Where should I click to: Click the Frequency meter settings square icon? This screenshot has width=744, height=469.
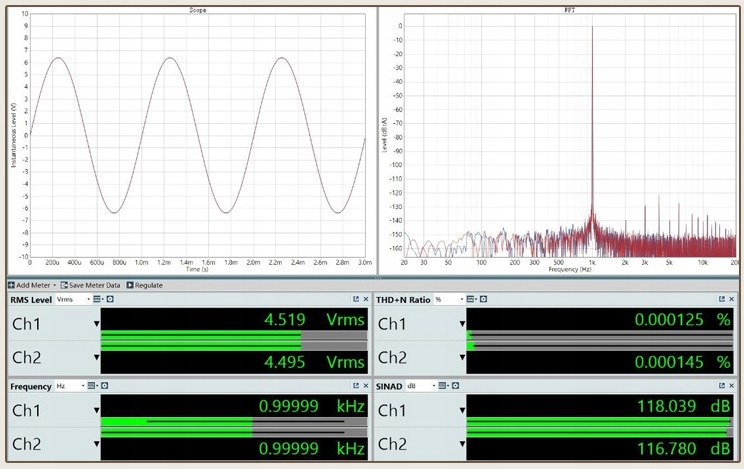coord(104,386)
